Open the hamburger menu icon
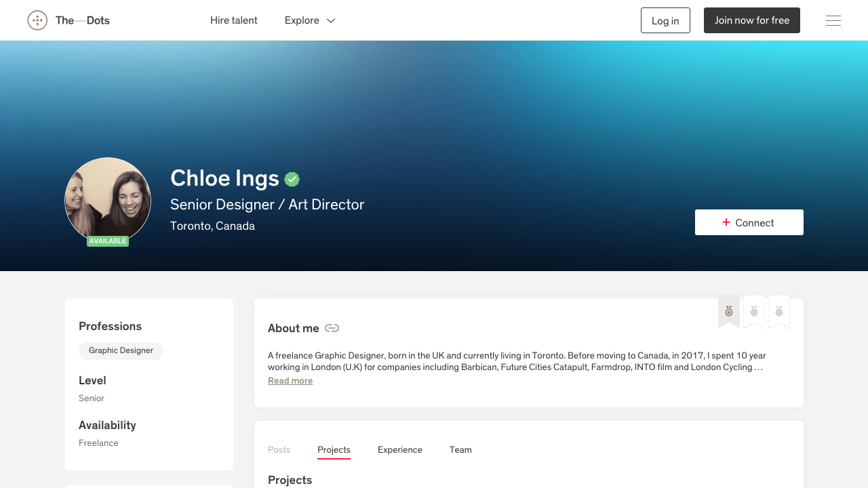This screenshot has height=488, width=868. pos(833,20)
